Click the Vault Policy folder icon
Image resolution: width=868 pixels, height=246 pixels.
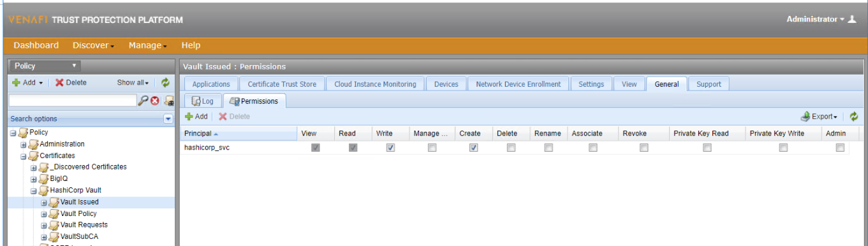(x=54, y=213)
